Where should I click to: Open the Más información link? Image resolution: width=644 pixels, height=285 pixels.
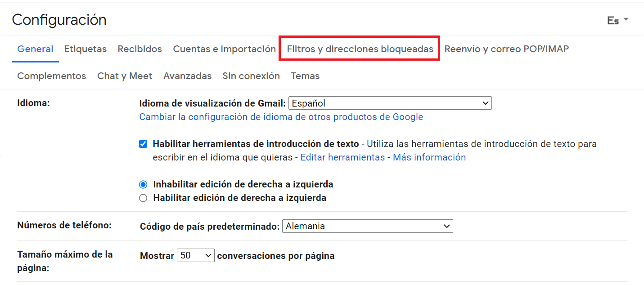(429, 157)
